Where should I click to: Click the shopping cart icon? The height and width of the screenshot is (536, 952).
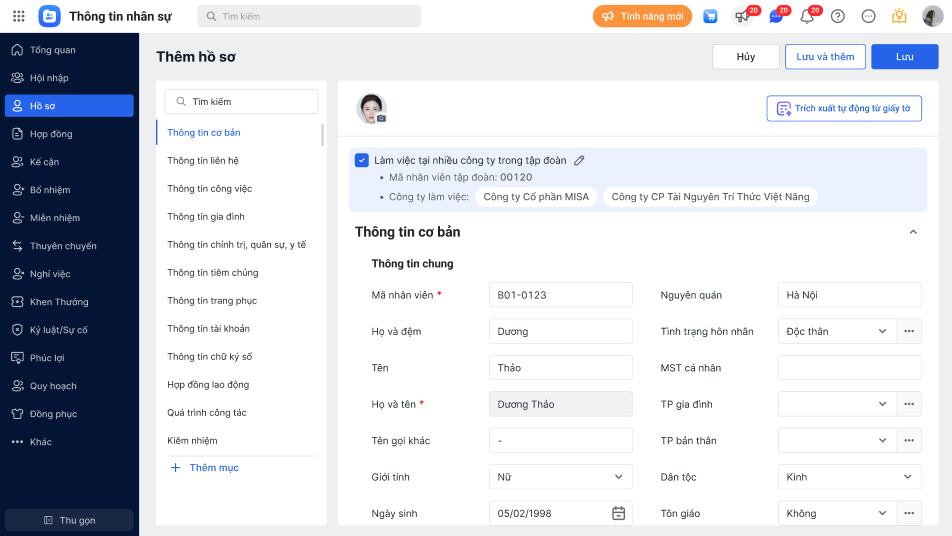click(x=710, y=16)
